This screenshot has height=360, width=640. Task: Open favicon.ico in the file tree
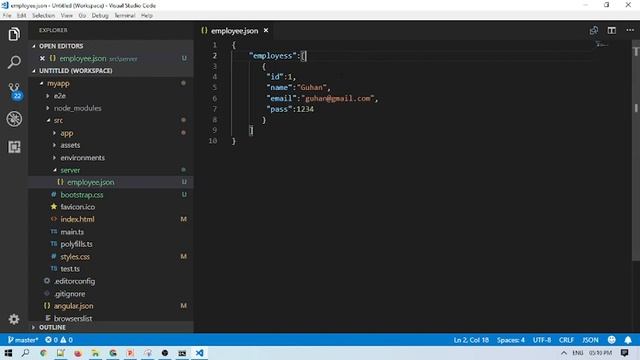pos(78,207)
